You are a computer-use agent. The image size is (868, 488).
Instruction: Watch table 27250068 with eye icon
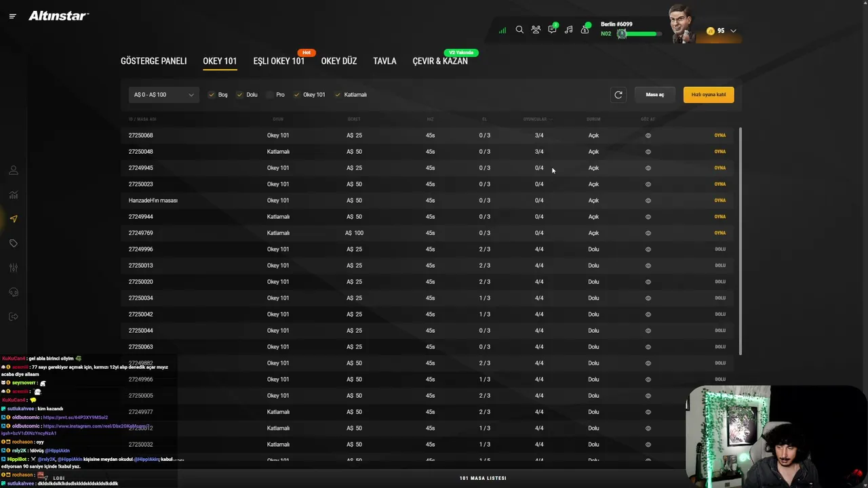pos(648,136)
